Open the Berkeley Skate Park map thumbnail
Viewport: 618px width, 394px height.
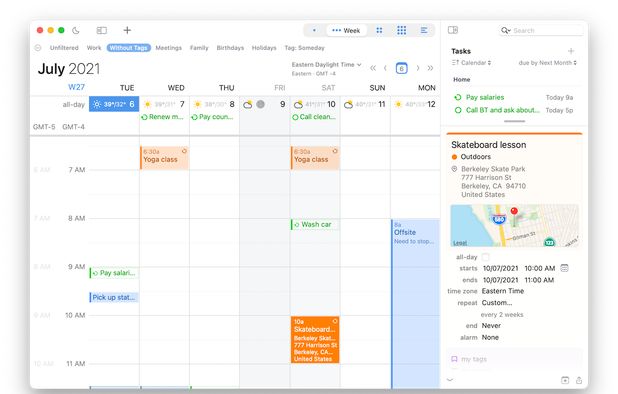click(514, 226)
